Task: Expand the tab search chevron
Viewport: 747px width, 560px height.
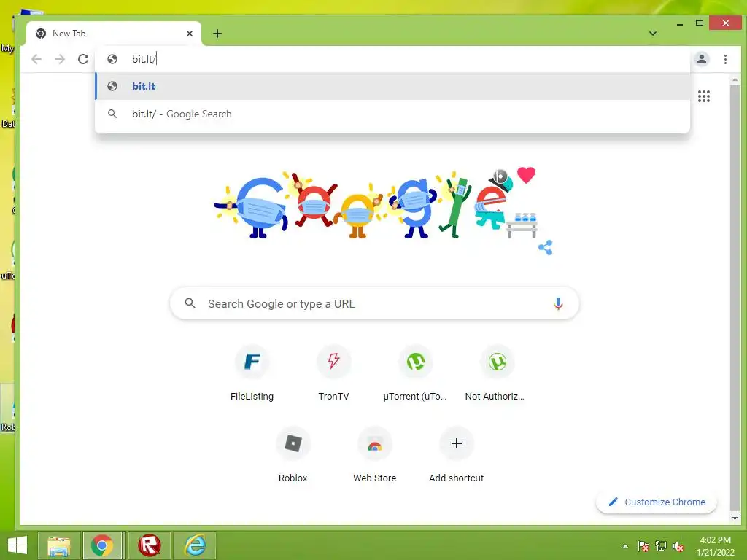Action: [653, 34]
